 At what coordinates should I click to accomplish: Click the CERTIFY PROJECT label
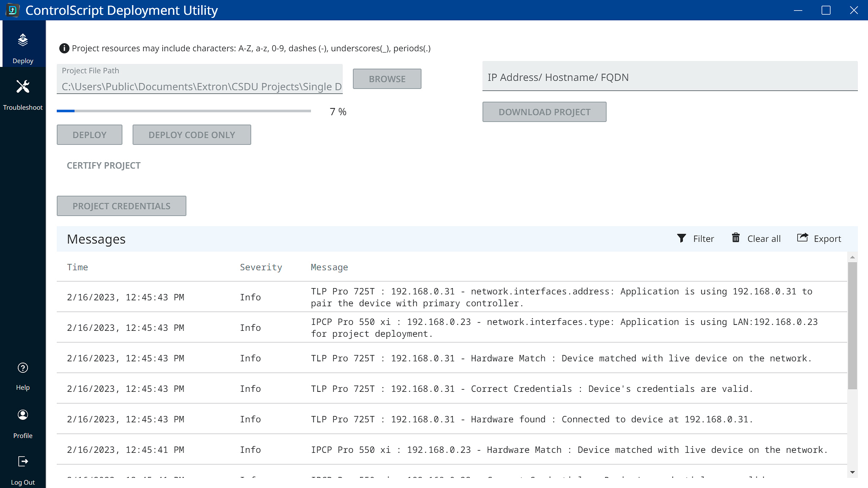click(104, 165)
